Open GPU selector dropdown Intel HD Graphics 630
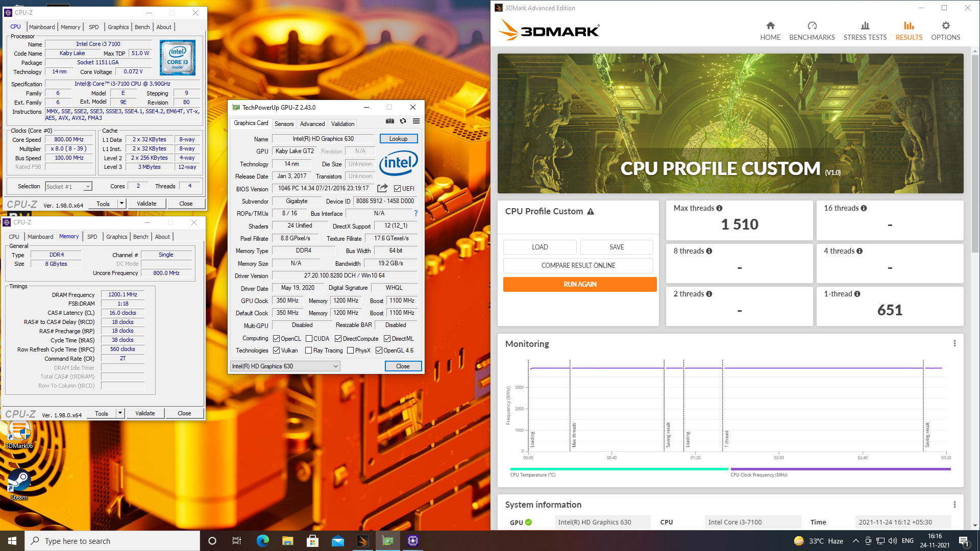 tap(285, 366)
